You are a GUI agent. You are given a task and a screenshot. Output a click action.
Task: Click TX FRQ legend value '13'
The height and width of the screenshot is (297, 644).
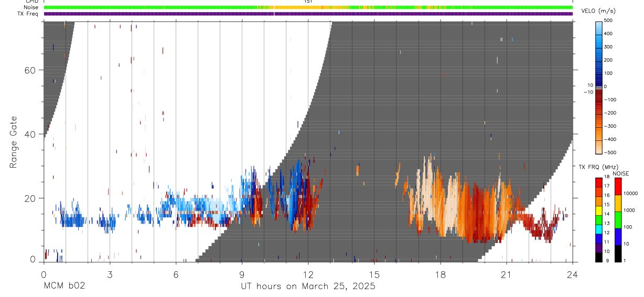tap(607, 223)
